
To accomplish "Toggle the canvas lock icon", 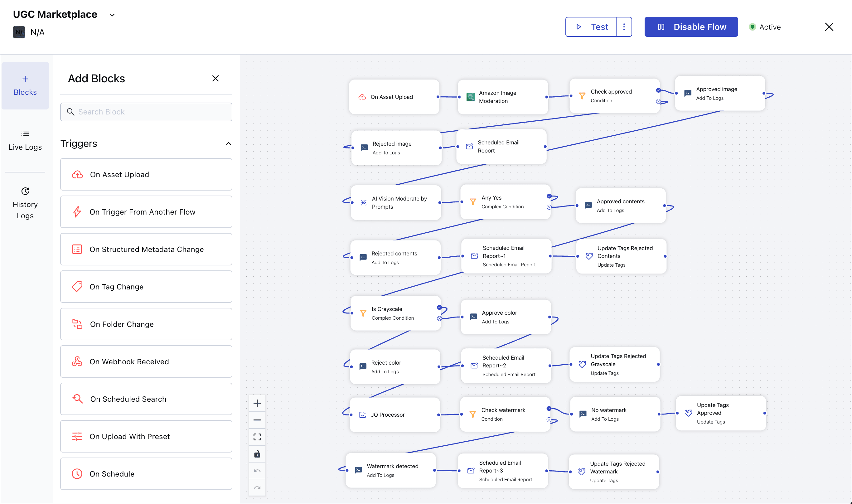I will pyautogui.click(x=257, y=454).
